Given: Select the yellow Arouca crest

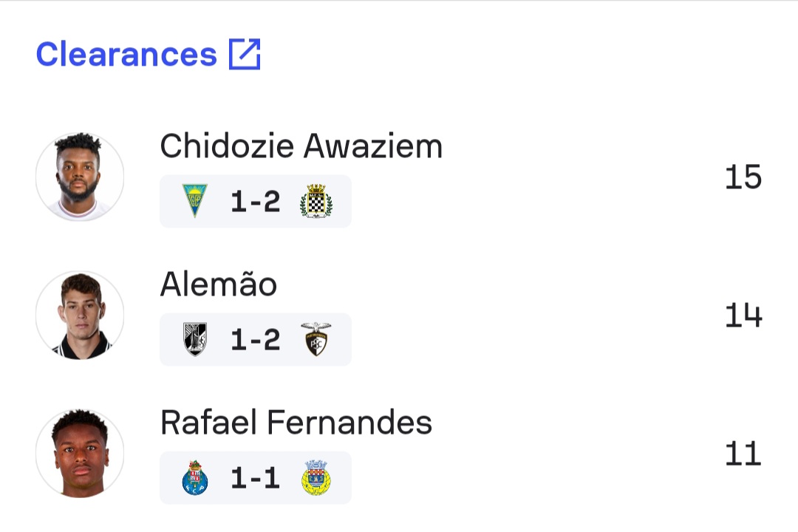Looking at the screenshot, I should (x=316, y=478).
